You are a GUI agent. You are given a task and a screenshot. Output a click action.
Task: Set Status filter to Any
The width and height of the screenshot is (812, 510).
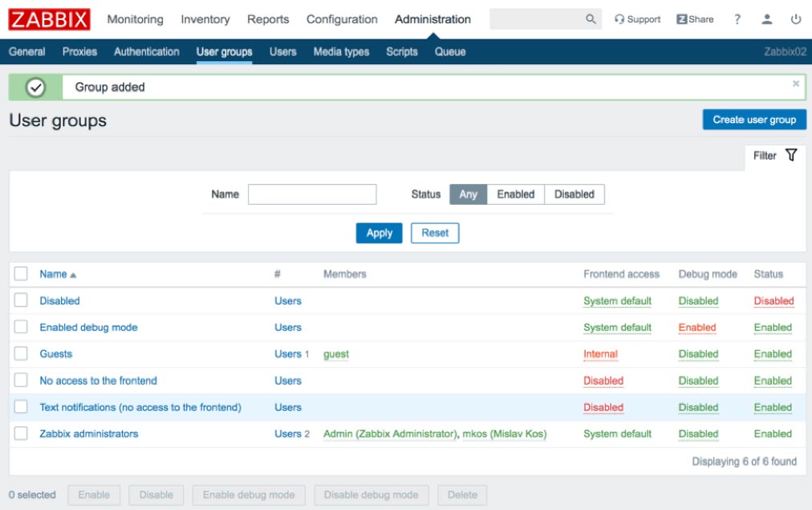[468, 194]
